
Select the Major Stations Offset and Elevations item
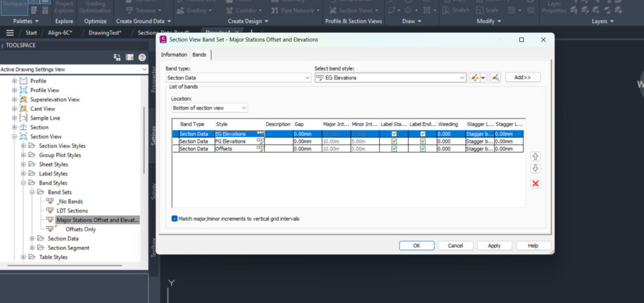98,220
